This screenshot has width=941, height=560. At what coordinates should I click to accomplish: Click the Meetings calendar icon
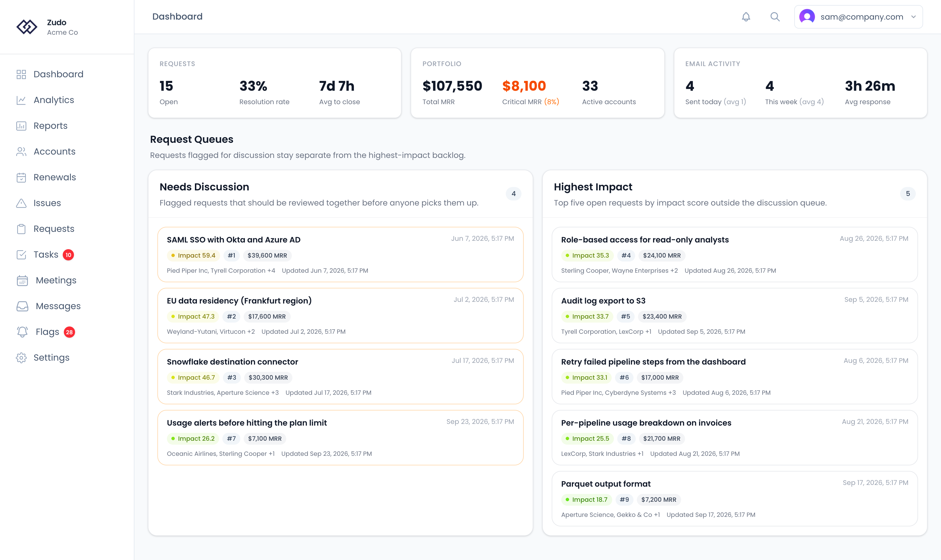(22, 280)
